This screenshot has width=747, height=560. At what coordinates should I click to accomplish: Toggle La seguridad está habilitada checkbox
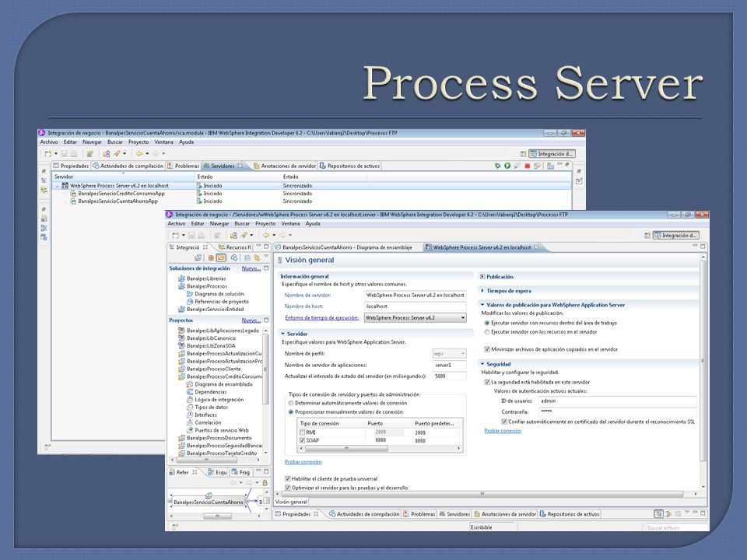pos(487,382)
